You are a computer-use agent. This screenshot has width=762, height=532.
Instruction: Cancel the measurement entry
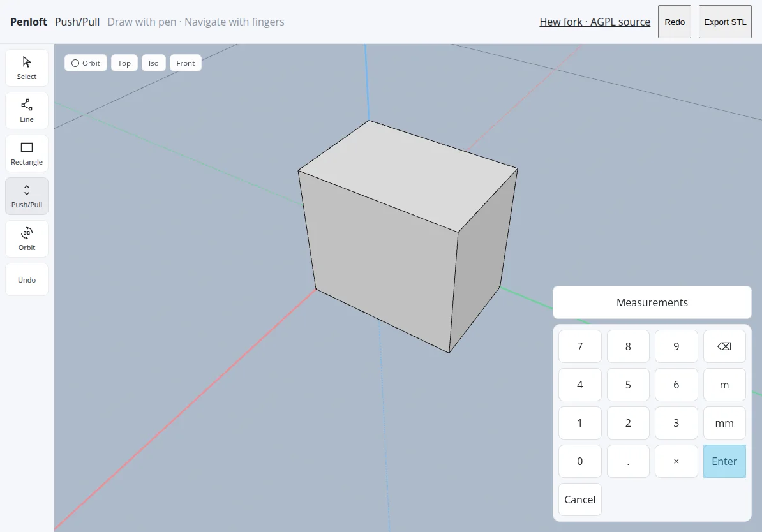tap(579, 499)
